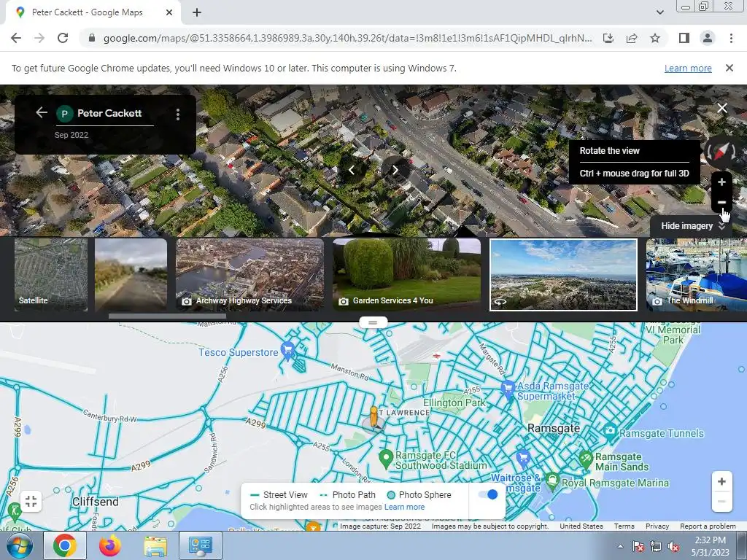Show hidden system tray icons
Screen dimensions: 747x560
point(620,547)
